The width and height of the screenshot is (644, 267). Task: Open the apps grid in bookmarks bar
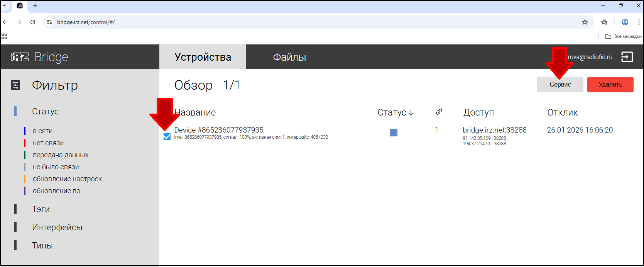(x=5, y=36)
